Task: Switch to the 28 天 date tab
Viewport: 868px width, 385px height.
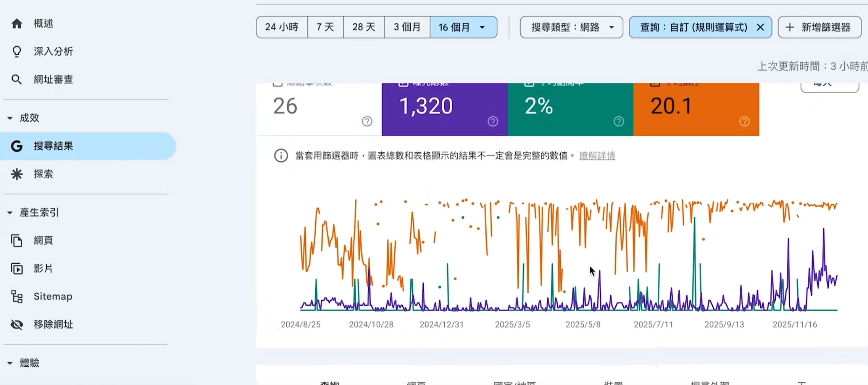Action: [363, 27]
